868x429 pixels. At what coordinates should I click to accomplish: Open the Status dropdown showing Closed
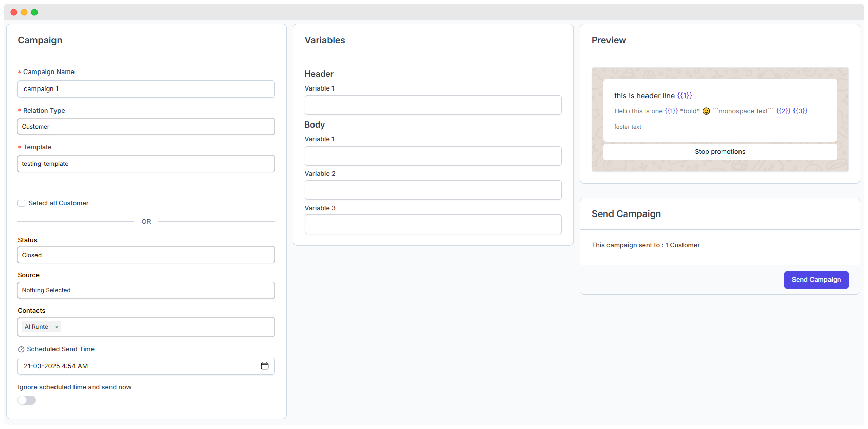pyautogui.click(x=146, y=255)
